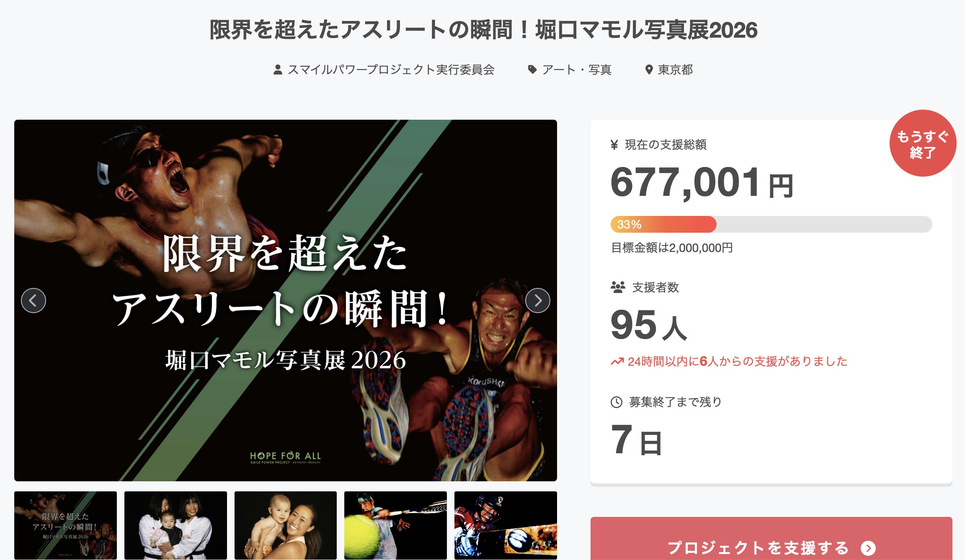Select the first thumbnail with exhibition title
Image resolution: width=965 pixels, height=560 pixels.
click(x=65, y=525)
